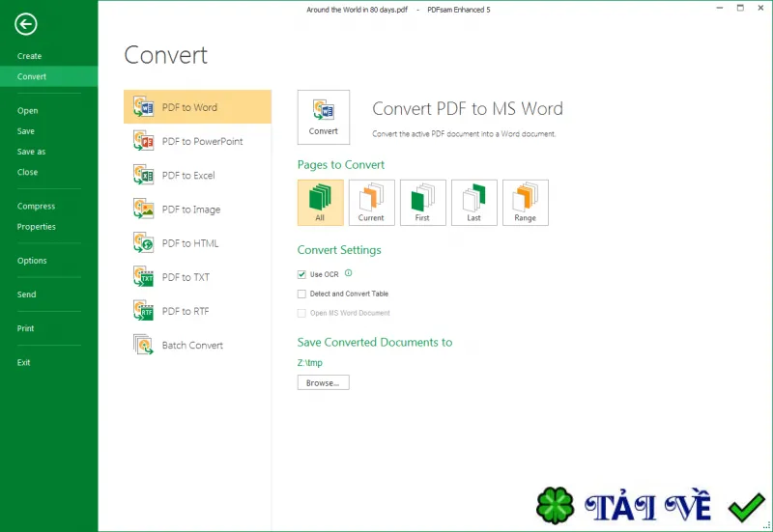Select the Range pages option
Viewport: 773px width, 532px height.
click(x=525, y=203)
